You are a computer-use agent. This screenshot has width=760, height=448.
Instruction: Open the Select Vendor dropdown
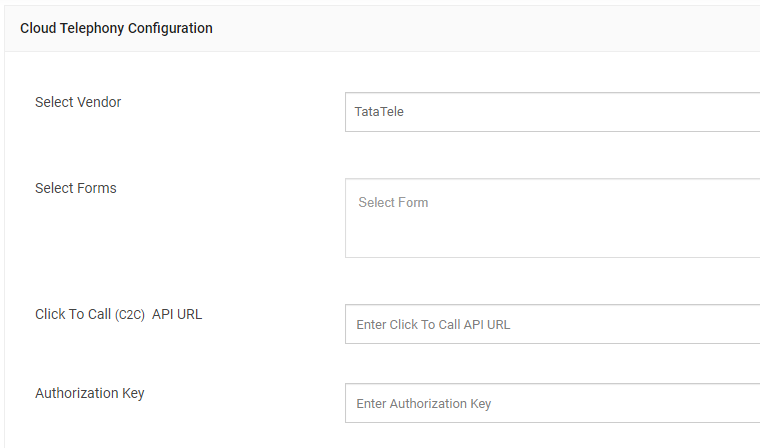pyautogui.click(x=552, y=112)
